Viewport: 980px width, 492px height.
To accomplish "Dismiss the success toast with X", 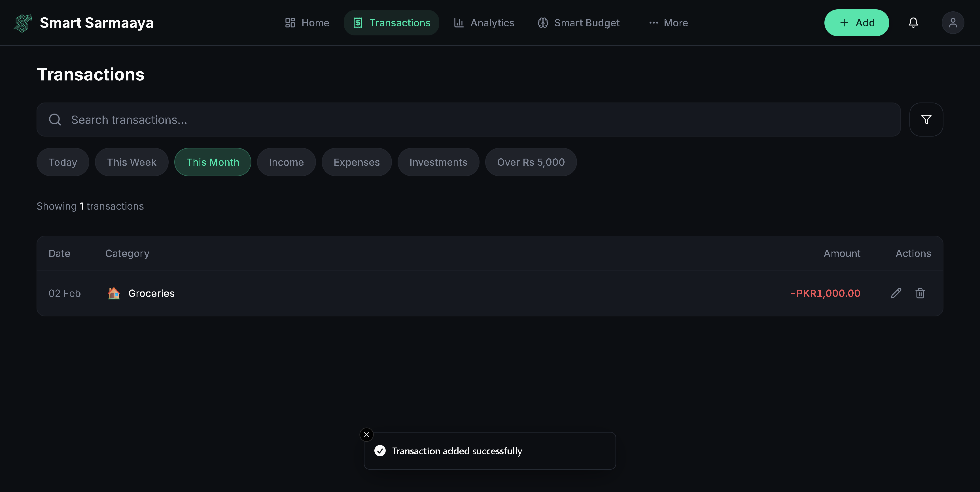I will click(x=366, y=435).
